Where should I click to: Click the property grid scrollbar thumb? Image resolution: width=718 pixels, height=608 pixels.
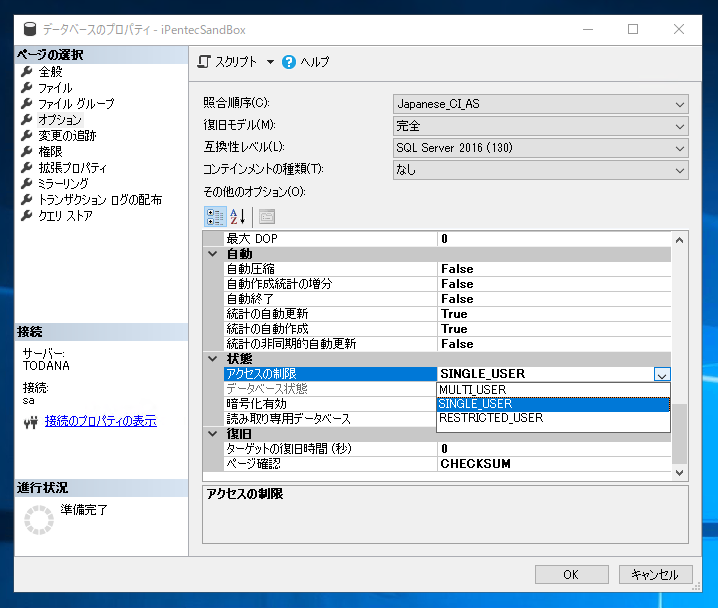click(680, 434)
